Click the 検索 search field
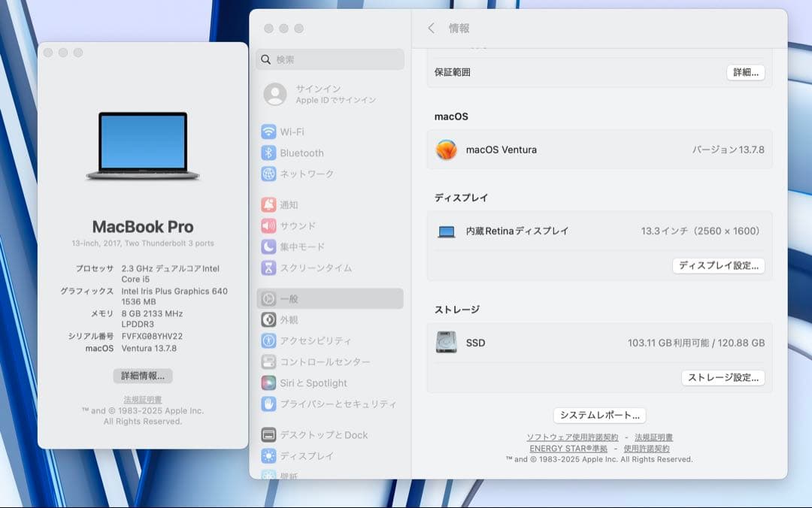The width and height of the screenshot is (812, 508). point(329,59)
